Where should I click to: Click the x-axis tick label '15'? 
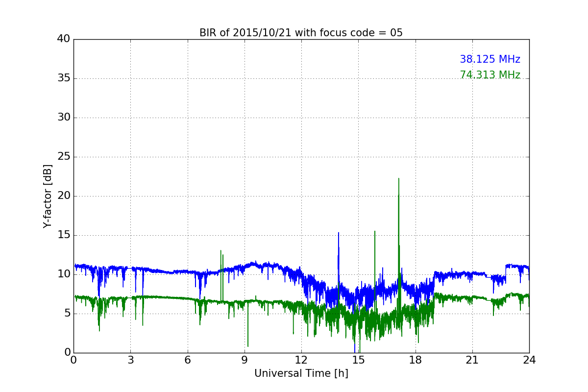point(358,360)
